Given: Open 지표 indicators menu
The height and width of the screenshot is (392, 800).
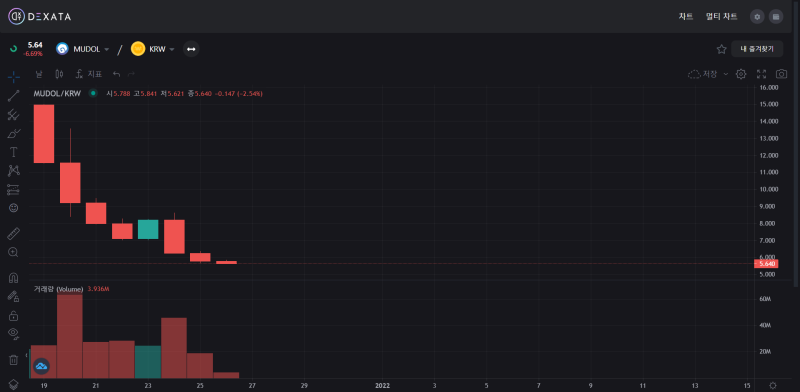Looking at the screenshot, I should pos(89,75).
